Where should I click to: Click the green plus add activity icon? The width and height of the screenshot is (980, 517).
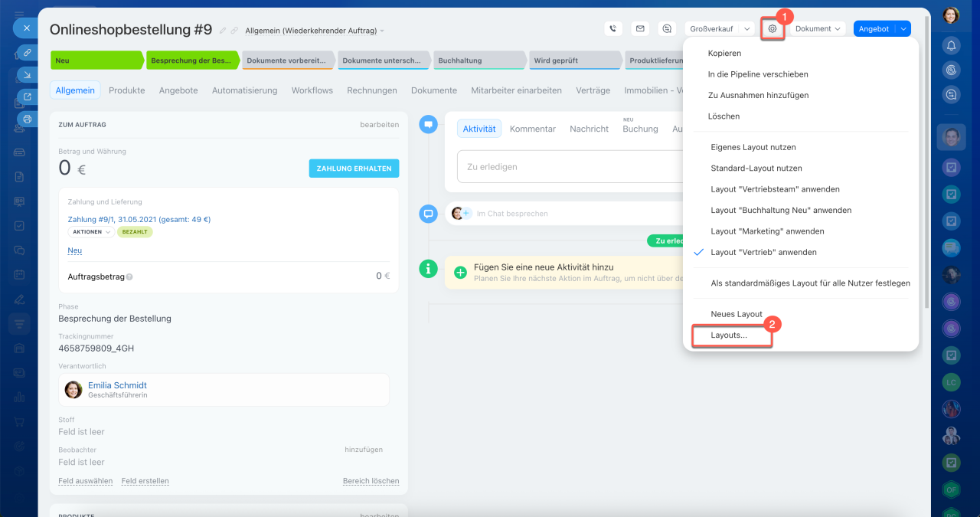coord(460,272)
